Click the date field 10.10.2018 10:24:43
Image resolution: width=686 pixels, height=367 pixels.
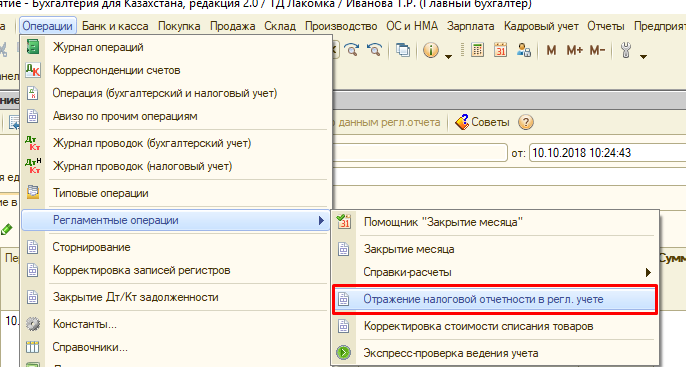607,153
